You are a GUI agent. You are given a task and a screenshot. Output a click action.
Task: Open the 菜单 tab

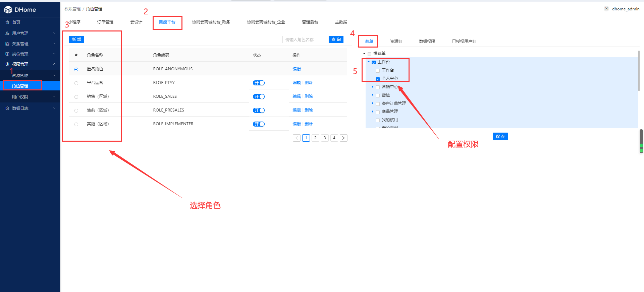point(369,42)
